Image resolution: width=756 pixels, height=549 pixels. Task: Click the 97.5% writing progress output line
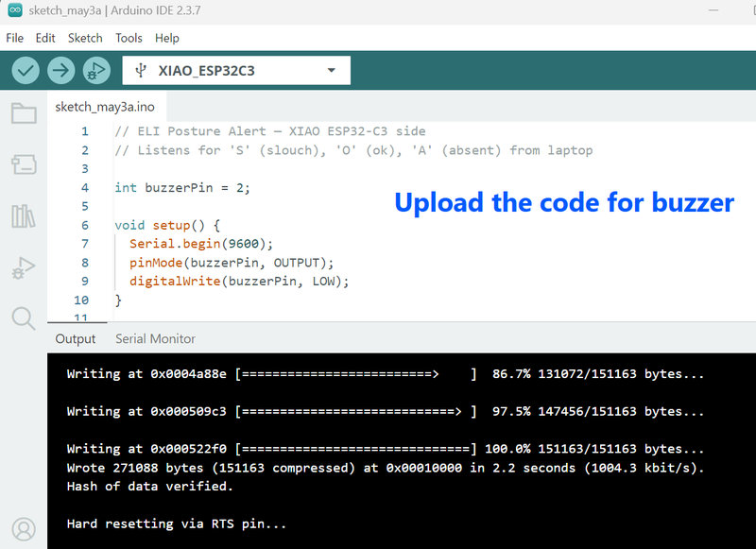click(386, 411)
